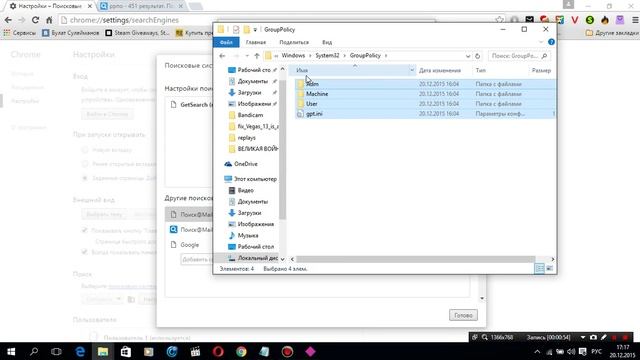The height and width of the screenshot is (360, 640).
Task: Bookmark this page with the star
Action: tap(500, 20)
